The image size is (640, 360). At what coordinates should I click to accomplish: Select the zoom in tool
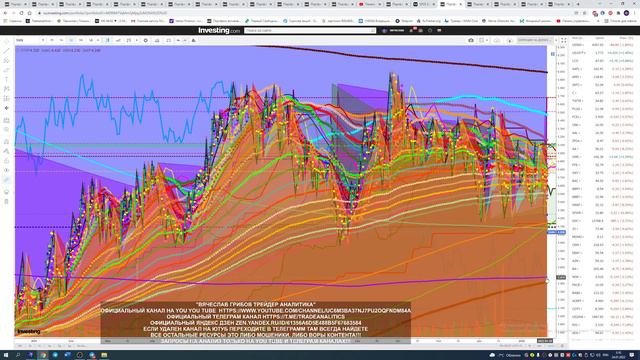tap(6, 129)
